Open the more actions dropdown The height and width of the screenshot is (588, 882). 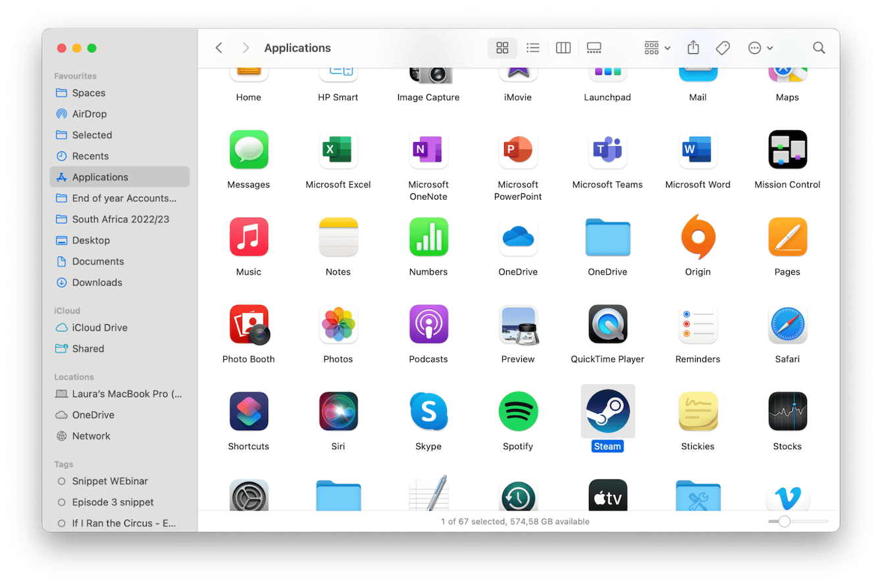point(757,47)
